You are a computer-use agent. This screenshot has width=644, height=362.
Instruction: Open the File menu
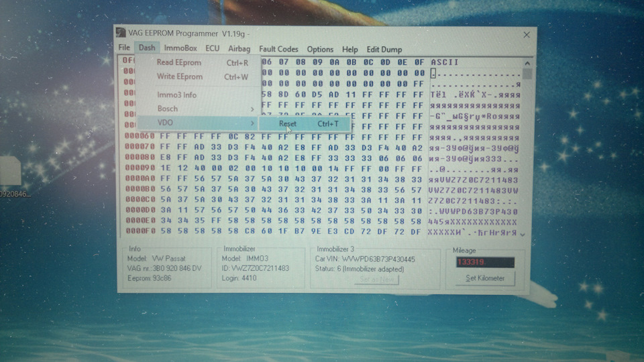coord(124,48)
